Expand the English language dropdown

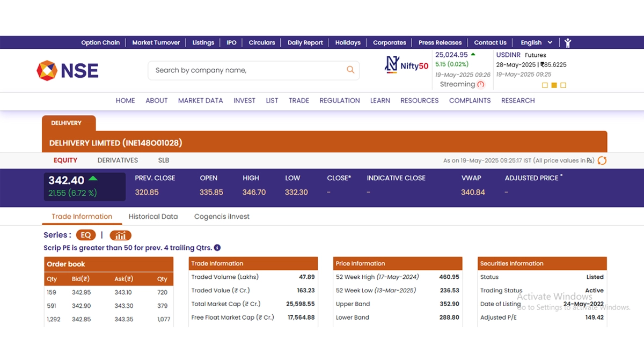[x=536, y=43]
